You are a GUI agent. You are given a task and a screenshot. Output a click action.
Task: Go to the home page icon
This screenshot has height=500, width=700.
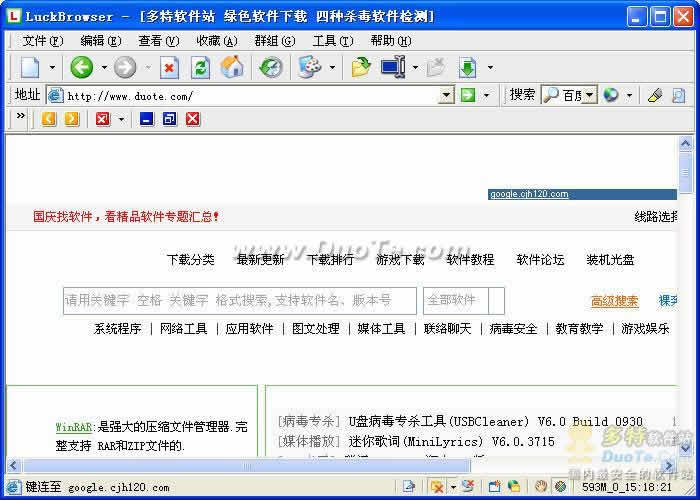click(x=232, y=67)
